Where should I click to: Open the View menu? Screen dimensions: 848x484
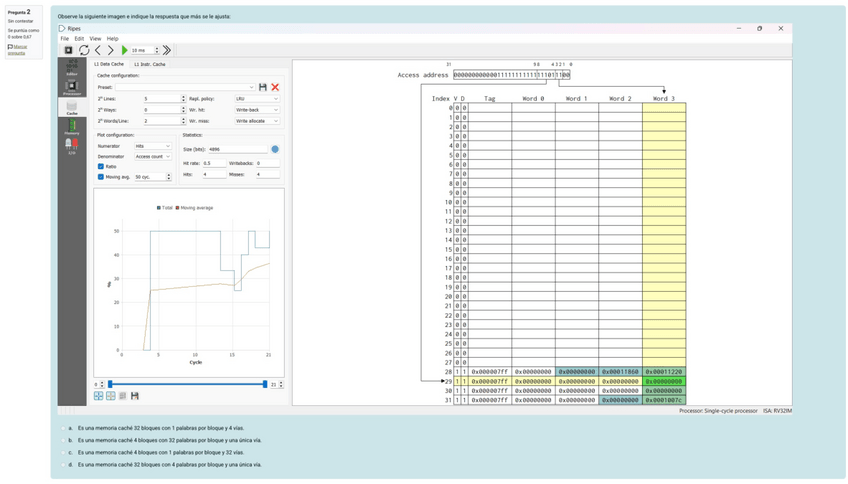pyautogui.click(x=96, y=39)
